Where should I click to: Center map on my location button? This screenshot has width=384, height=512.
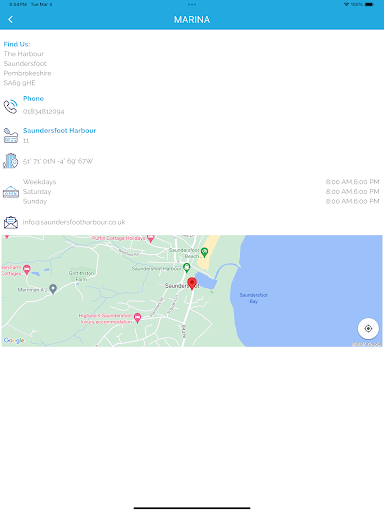pos(368,329)
